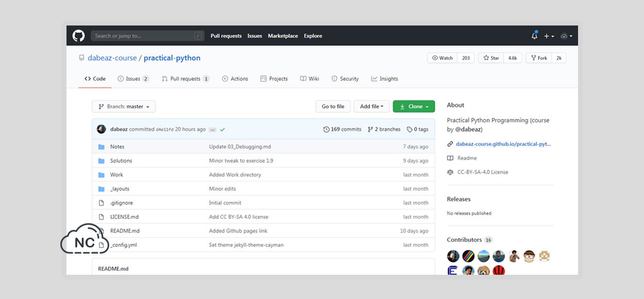The image size is (644, 299).
Task: View the 169 commits history
Action: point(342,129)
